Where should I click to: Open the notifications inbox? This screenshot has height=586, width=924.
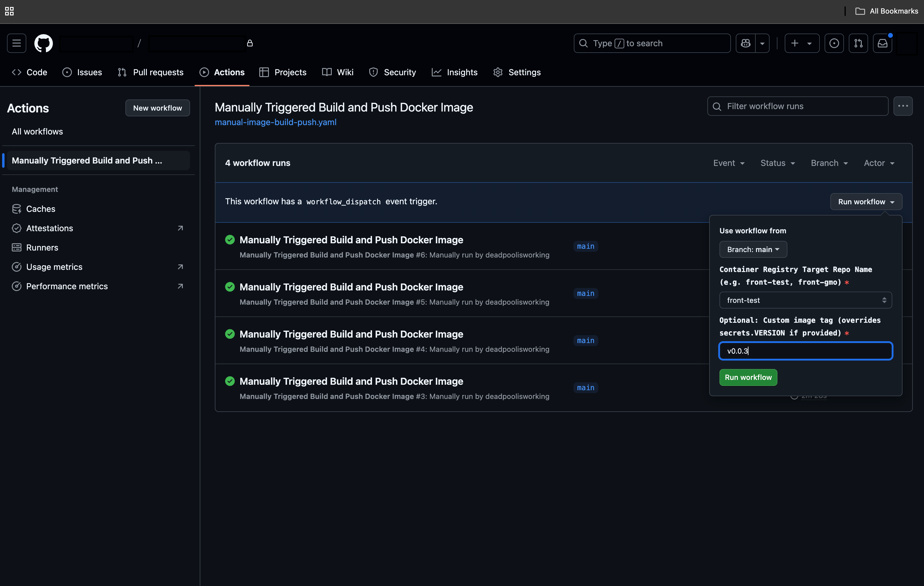[x=882, y=43]
